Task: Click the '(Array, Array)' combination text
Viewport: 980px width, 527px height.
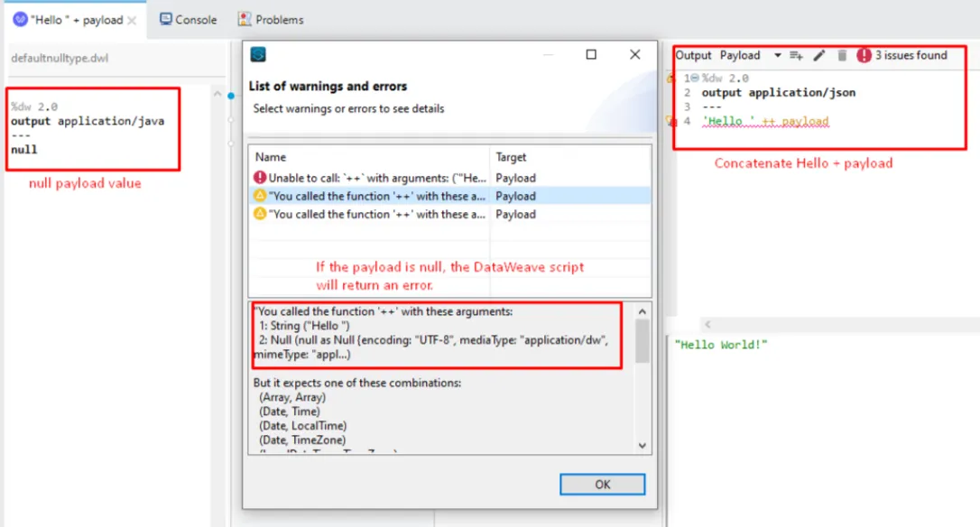Action: point(291,397)
